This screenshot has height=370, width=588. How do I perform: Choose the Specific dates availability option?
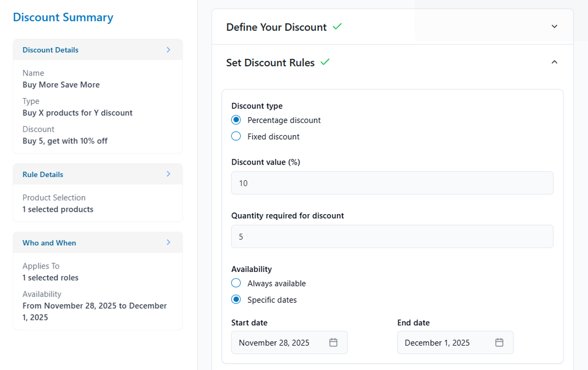236,299
